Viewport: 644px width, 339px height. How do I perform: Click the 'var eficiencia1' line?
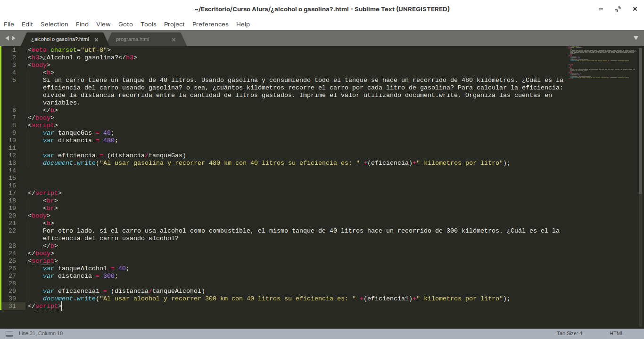coord(124,291)
